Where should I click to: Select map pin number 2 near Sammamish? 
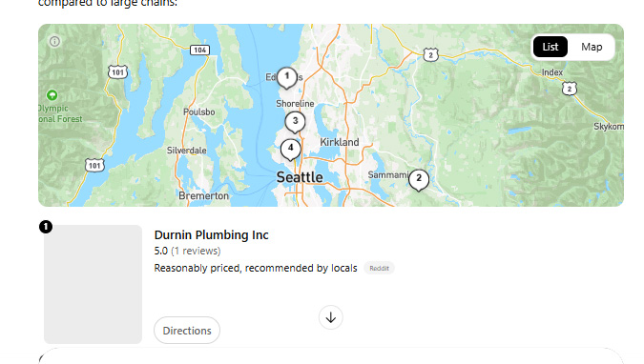419,180
